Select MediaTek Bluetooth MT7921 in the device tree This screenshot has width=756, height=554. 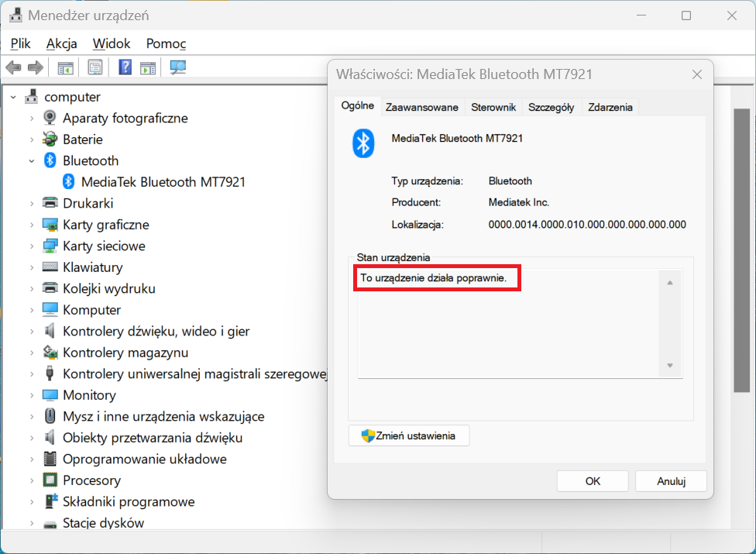(163, 182)
